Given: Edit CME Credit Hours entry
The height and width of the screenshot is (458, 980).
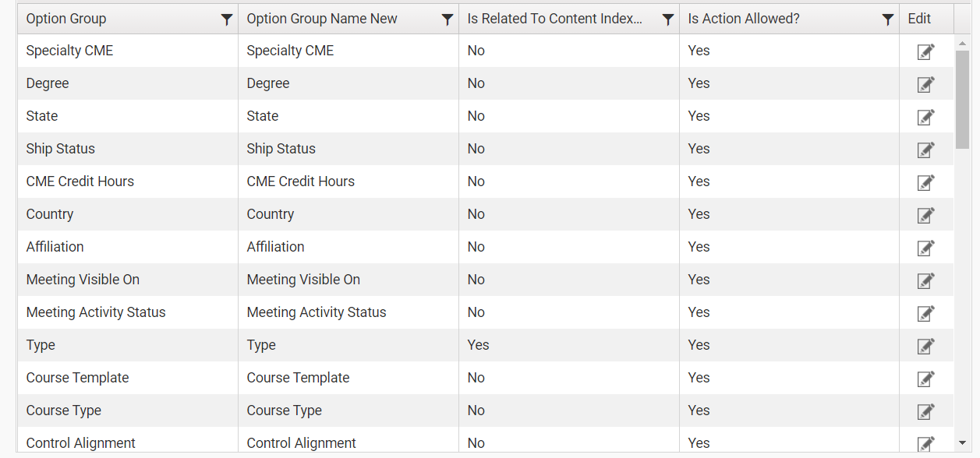Looking at the screenshot, I should click(x=925, y=182).
